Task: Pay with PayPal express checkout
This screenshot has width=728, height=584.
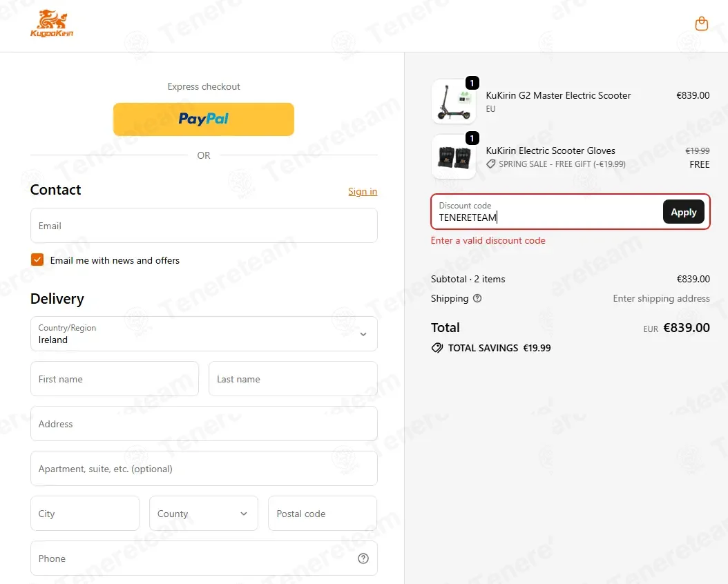Action: point(203,119)
